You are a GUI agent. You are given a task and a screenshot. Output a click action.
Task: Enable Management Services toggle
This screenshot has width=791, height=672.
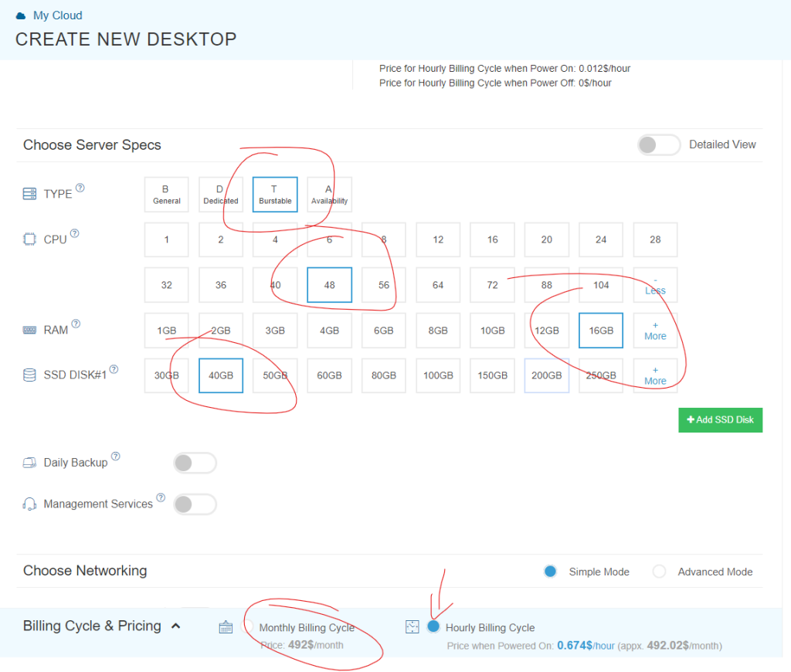195,504
